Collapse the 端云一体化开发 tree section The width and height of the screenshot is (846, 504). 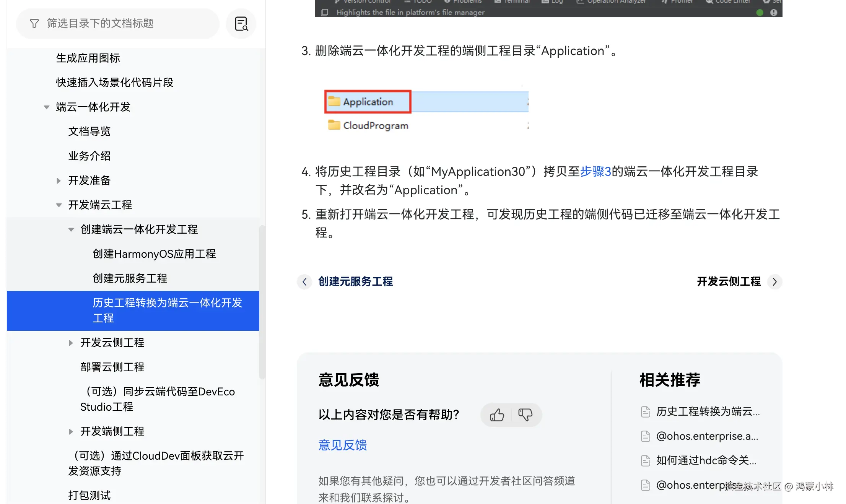pos(47,107)
